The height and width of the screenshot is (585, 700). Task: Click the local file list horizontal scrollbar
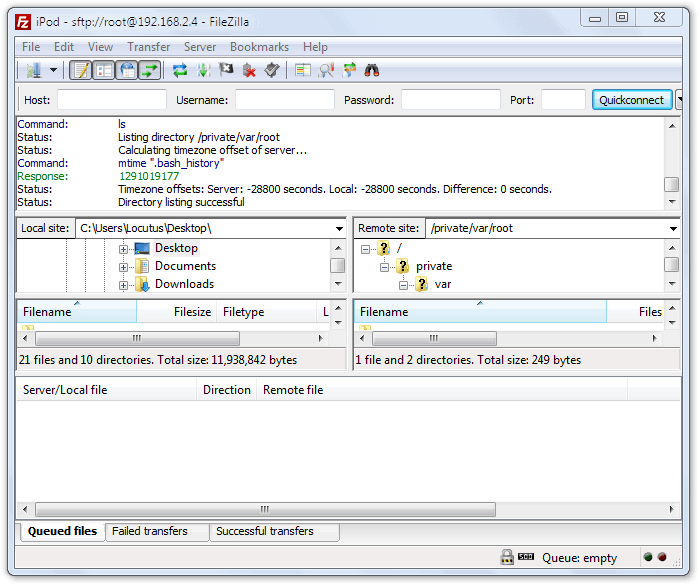tap(137, 338)
